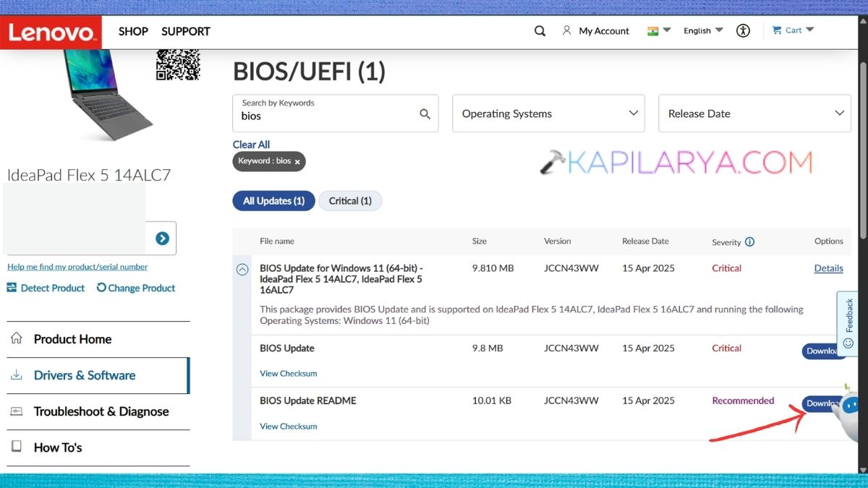Image resolution: width=868 pixels, height=488 pixels.
Task: View Checksum for BIOS Update README
Action: point(289,427)
